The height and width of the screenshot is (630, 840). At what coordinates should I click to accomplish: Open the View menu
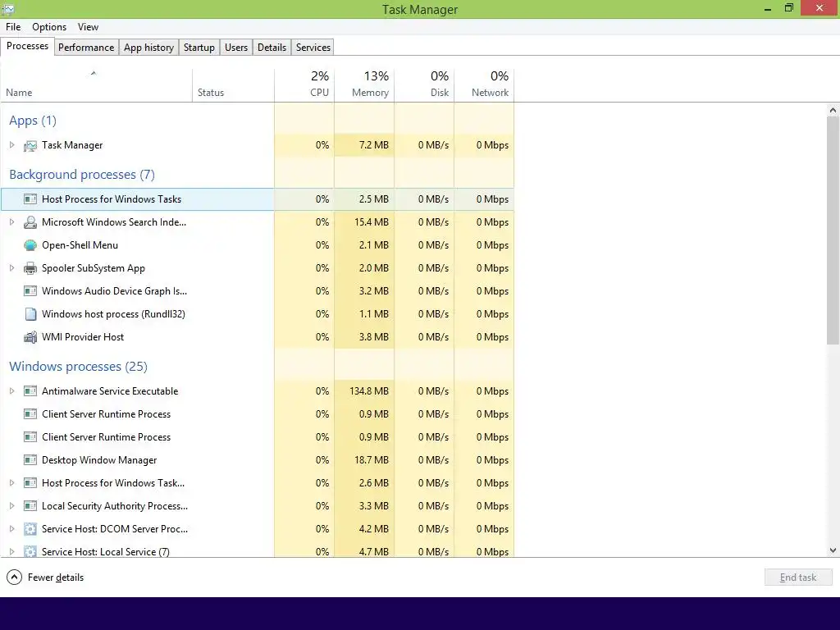(88, 27)
